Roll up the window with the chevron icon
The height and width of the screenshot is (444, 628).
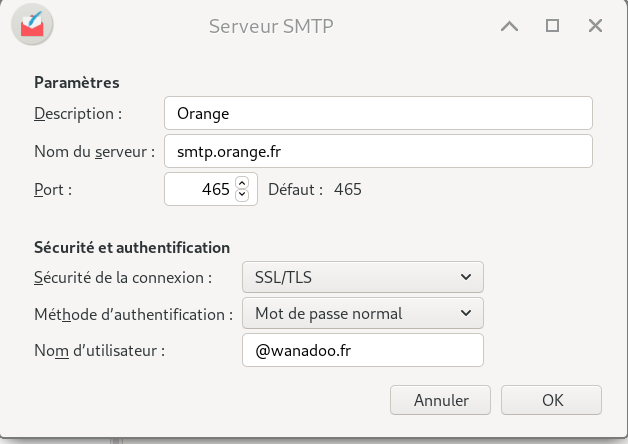click(x=509, y=26)
